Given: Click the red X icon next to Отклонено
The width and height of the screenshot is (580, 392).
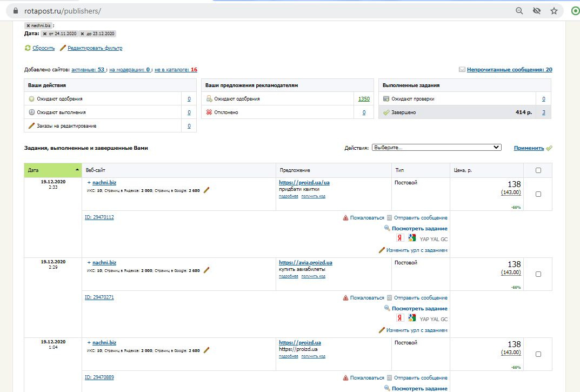Looking at the screenshot, I should click(x=209, y=112).
